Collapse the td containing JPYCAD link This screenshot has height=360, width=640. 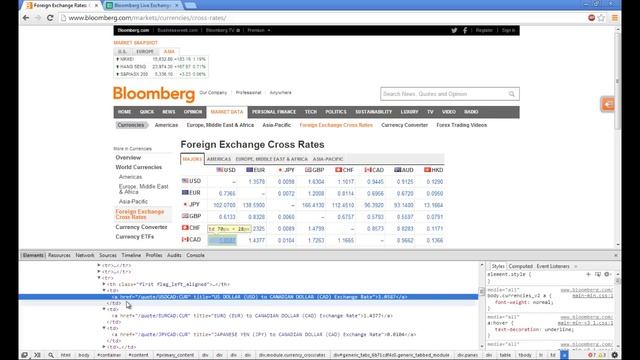point(104,328)
